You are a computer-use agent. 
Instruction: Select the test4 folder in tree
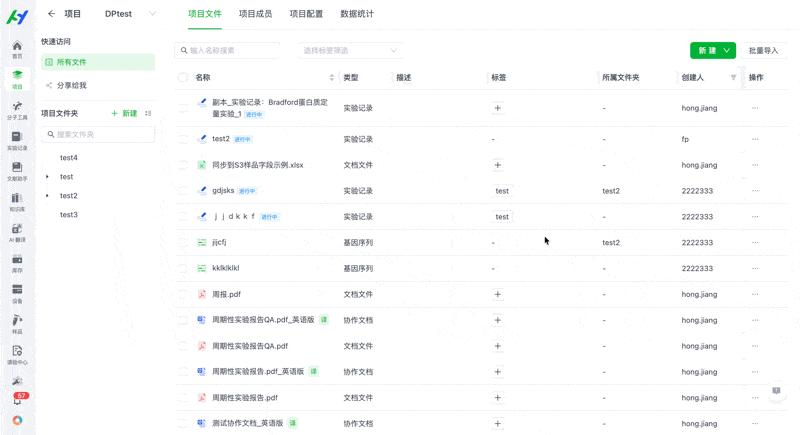68,158
